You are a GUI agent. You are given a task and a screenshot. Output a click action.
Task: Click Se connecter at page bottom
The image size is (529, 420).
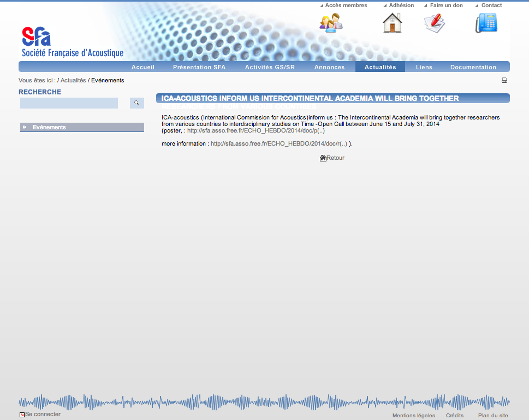[43, 415]
